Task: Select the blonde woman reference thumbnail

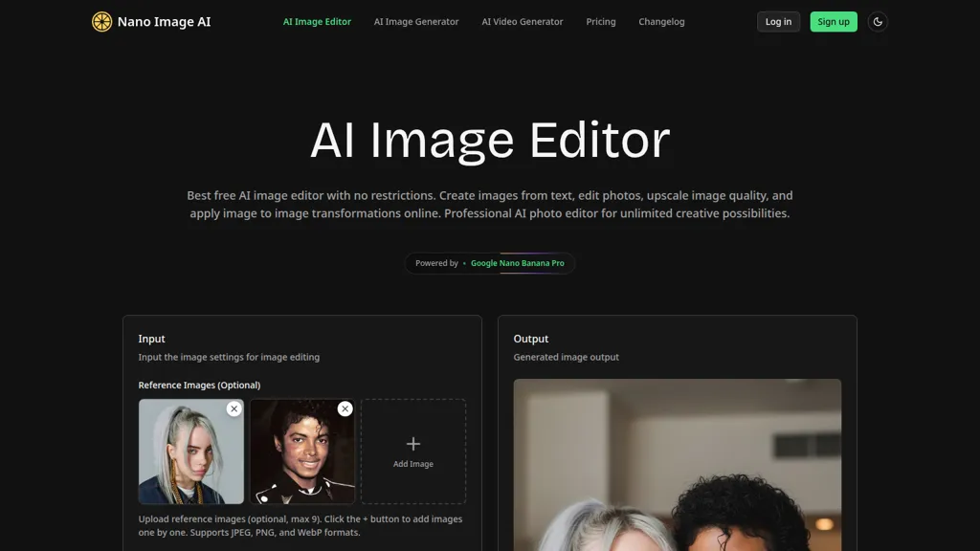Action: point(191,452)
